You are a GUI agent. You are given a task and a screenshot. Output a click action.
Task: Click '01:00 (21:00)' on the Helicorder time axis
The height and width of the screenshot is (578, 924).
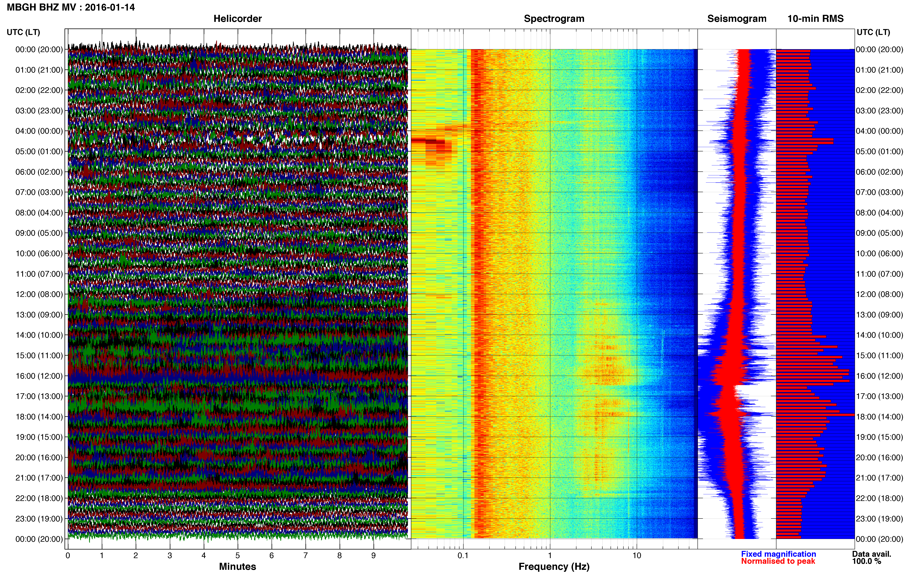[39, 70]
